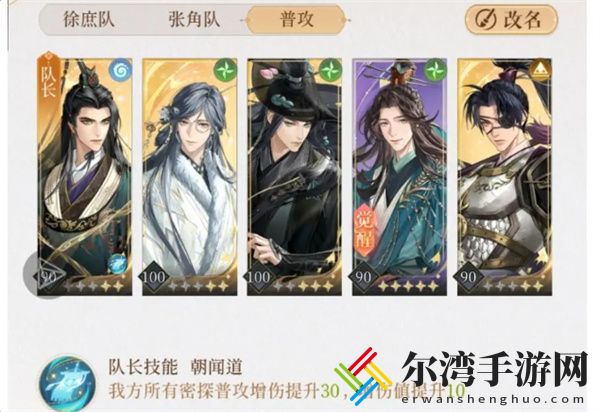Select the awakened green-robed character card
Screen dimensions: 600x412
pyautogui.click(x=399, y=177)
